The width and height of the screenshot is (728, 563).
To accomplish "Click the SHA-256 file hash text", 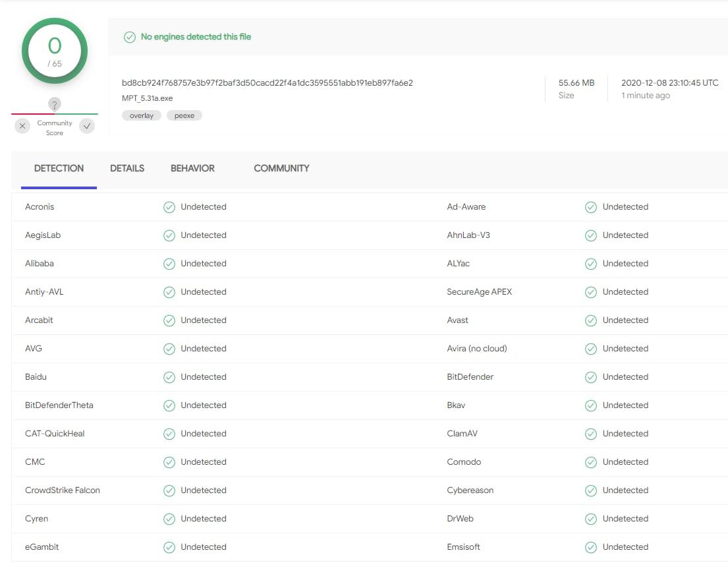I will pos(267,82).
